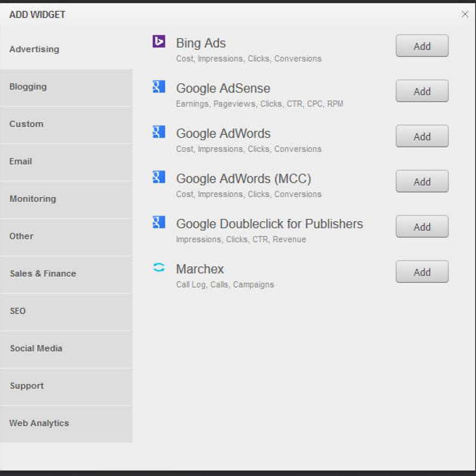Click 'Impressions, Clicks, CTR, Revenue' description
The height and width of the screenshot is (476, 476).
(x=241, y=239)
